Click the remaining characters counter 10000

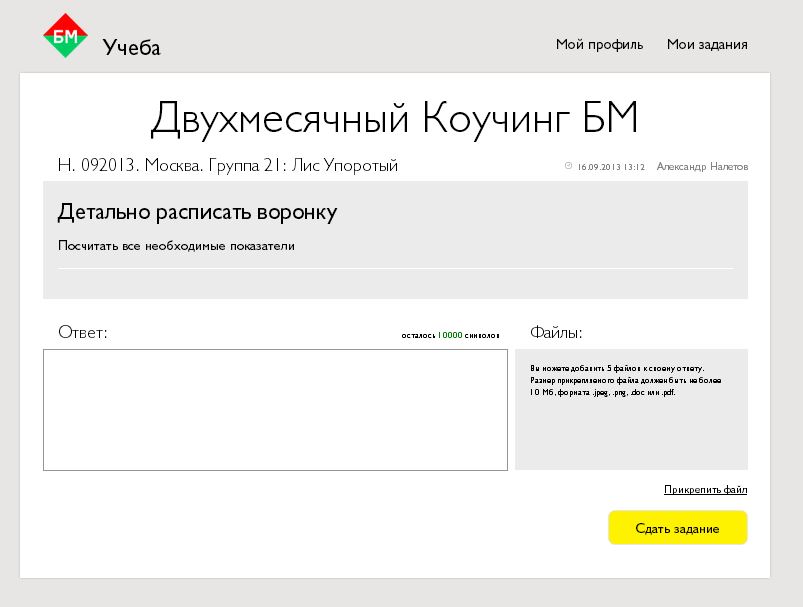(x=450, y=335)
